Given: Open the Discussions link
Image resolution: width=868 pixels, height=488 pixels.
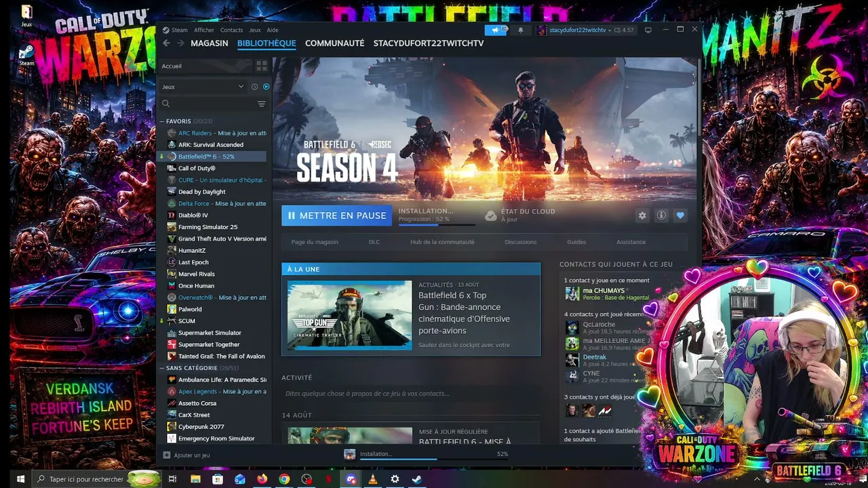Looking at the screenshot, I should (521, 242).
